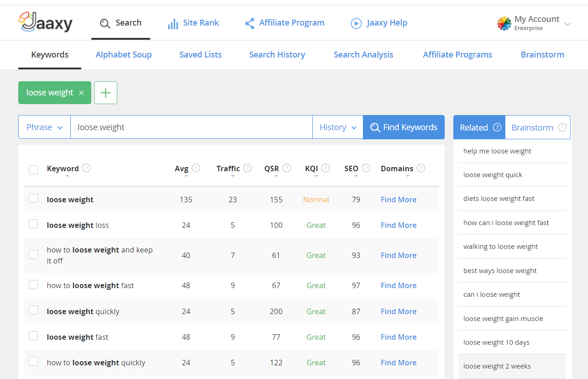This screenshot has height=379, width=588.
Task: Switch sidebar to Related tab
Action: click(479, 127)
